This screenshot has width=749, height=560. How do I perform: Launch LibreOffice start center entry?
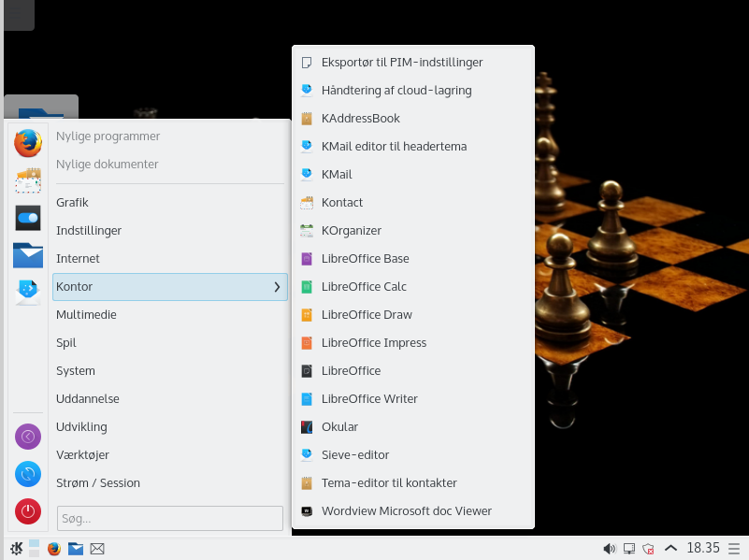click(x=413, y=371)
